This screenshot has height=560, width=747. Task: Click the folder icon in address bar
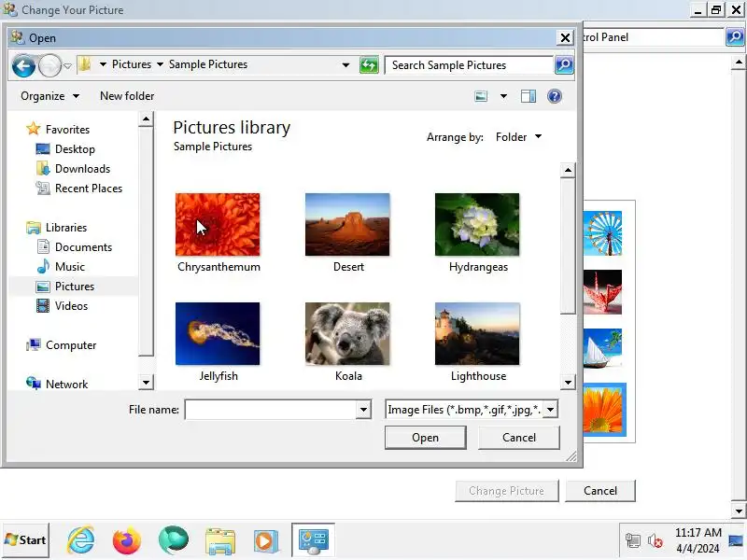point(85,64)
